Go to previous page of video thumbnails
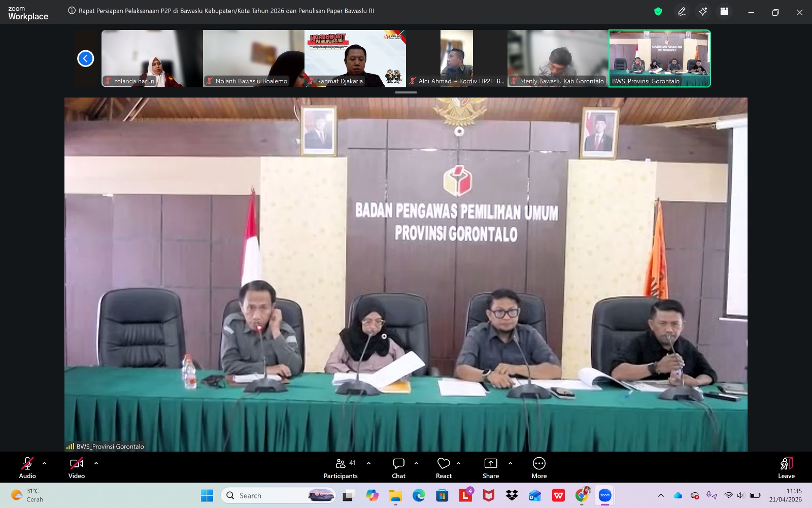The image size is (812, 508). pyautogui.click(x=85, y=58)
